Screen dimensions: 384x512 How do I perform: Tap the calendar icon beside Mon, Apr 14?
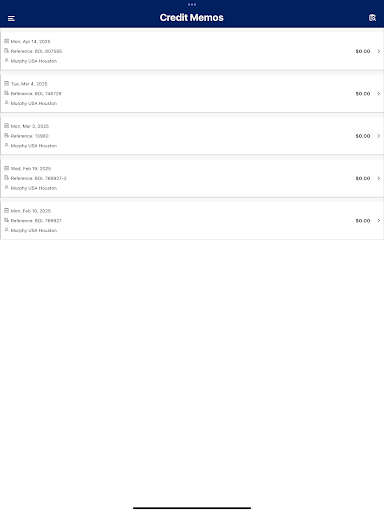[x=6, y=41]
